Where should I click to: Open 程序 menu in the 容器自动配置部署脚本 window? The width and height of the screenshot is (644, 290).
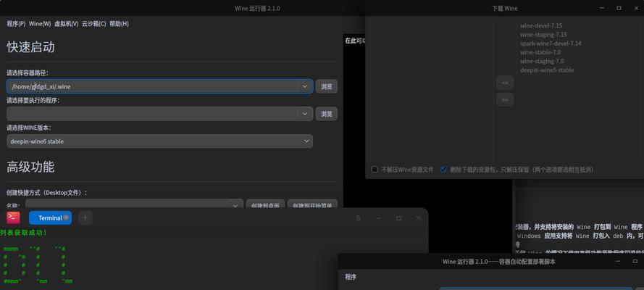point(351,277)
